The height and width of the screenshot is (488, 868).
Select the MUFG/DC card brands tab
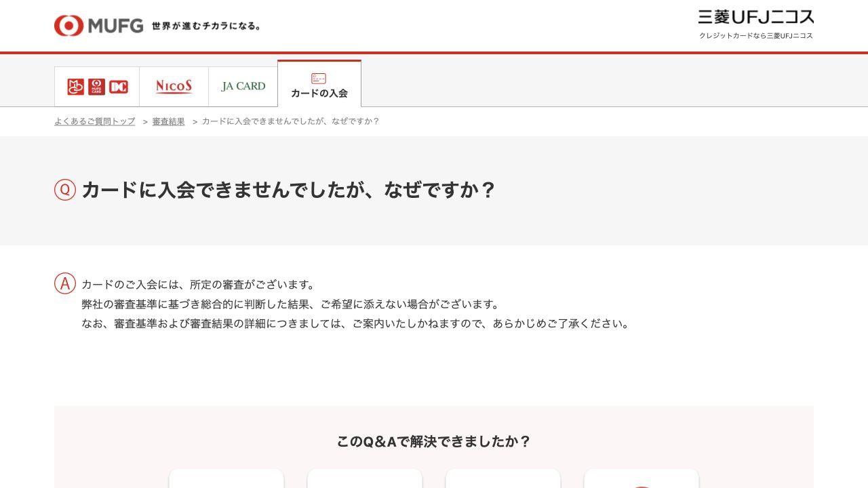97,87
